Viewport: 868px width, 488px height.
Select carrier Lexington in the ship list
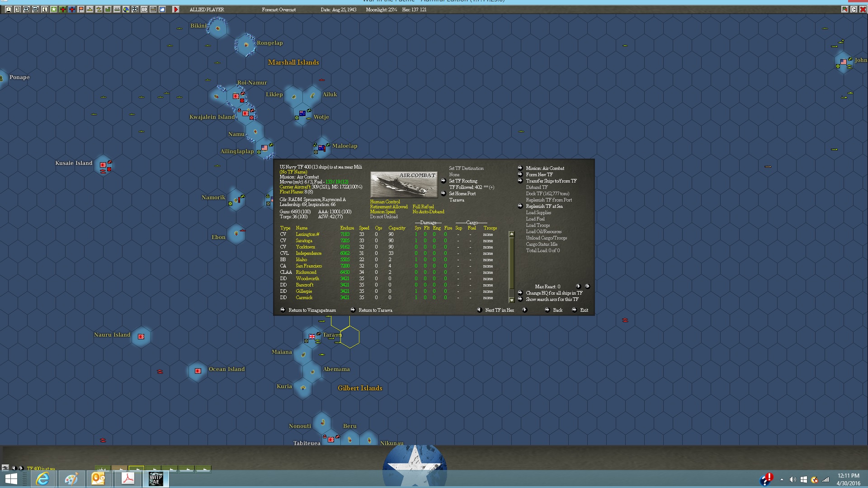click(x=307, y=235)
